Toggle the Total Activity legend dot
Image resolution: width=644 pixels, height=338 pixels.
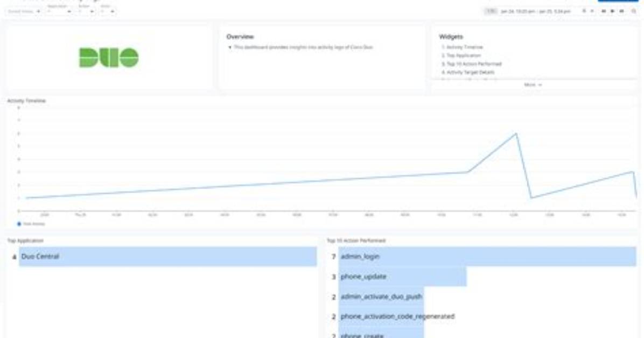[19, 224]
